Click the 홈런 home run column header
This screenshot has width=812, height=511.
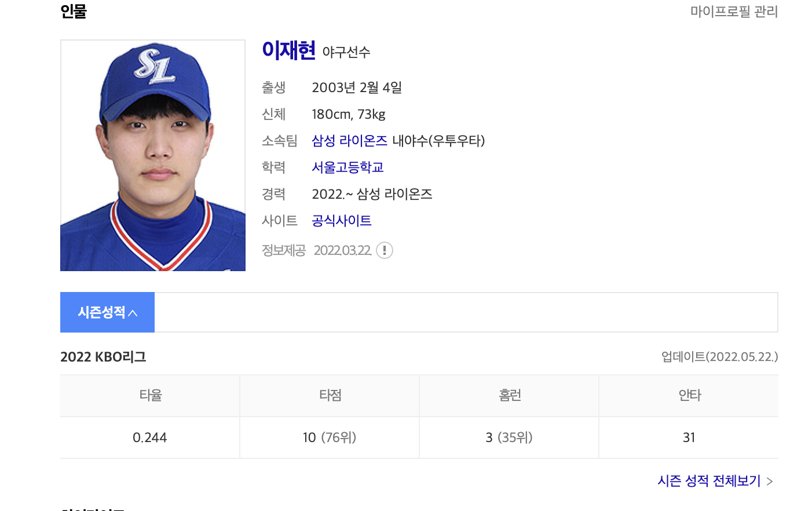[x=509, y=395]
